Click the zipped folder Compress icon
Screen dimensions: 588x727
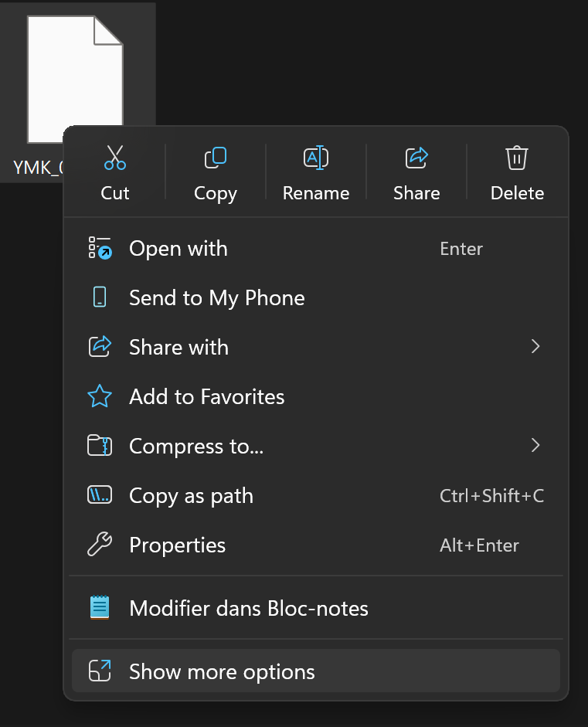[100, 447]
